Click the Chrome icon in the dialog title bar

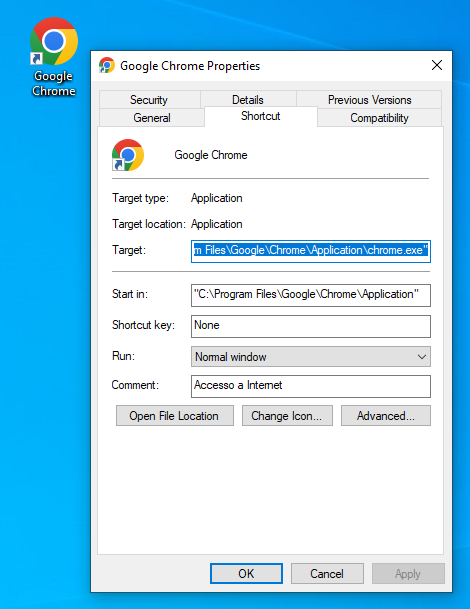(x=106, y=65)
